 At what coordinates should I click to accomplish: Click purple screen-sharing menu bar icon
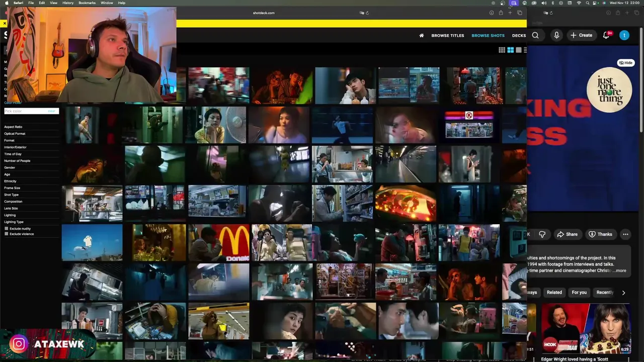point(514,3)
